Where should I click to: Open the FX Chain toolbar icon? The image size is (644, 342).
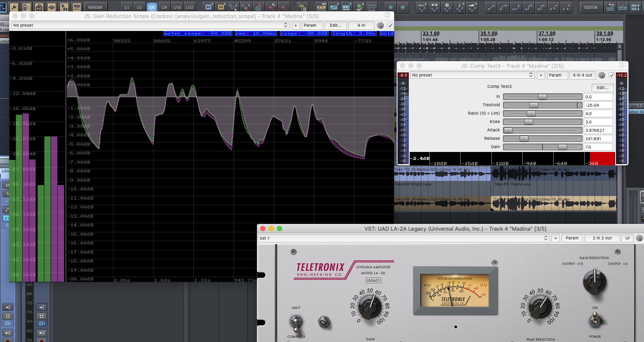point(321,7)
